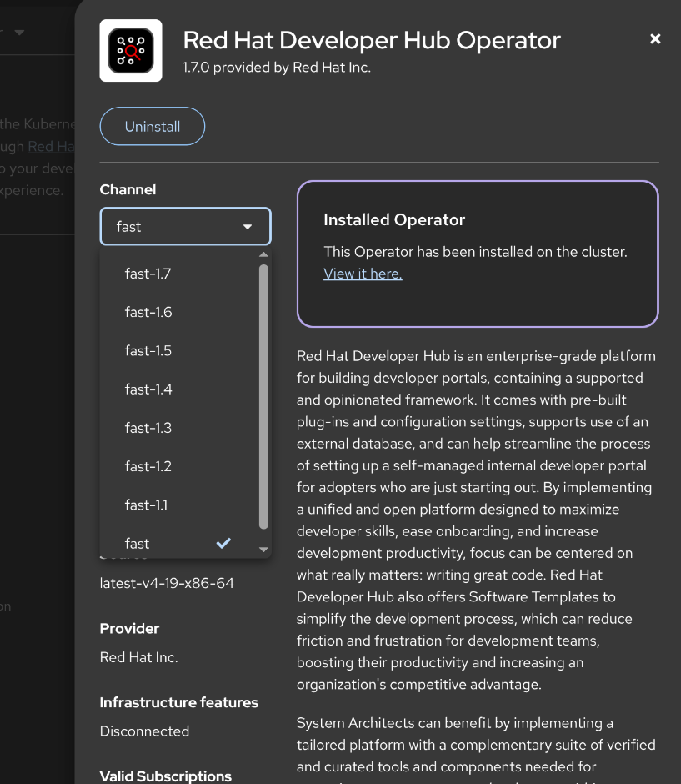
Task: Pick the fast-1.3 channel
Action: point(148,428)
